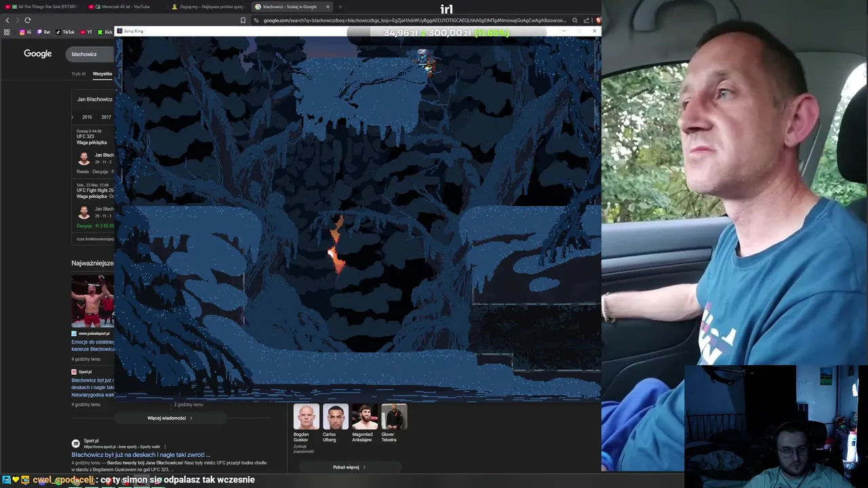Open the IG Instagram bookmark

[x=26, y=32]
